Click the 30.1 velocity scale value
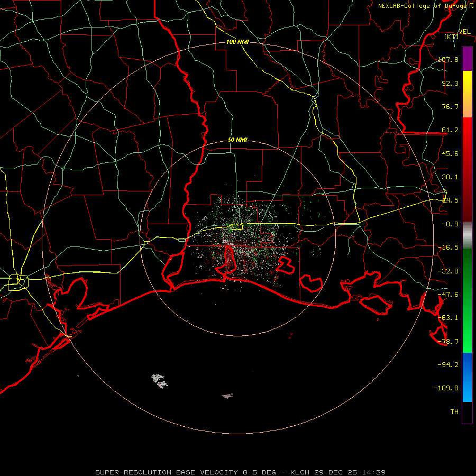 450,177
